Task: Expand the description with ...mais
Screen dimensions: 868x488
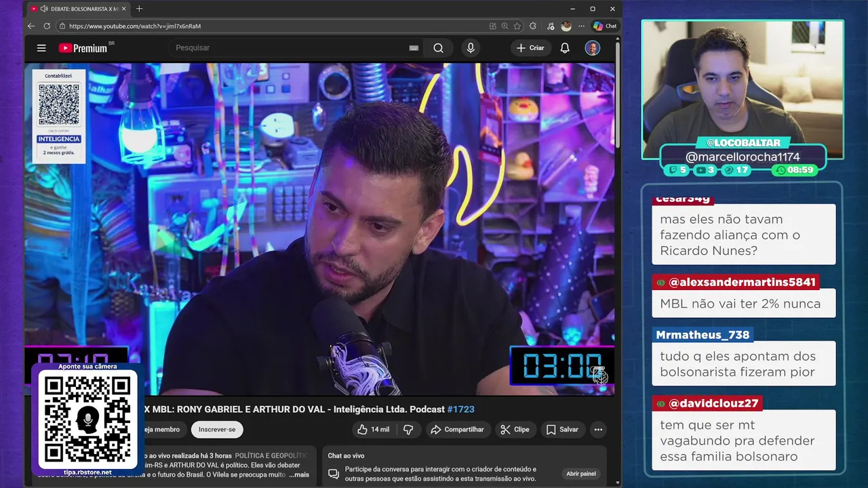Action: coord(299,475)
